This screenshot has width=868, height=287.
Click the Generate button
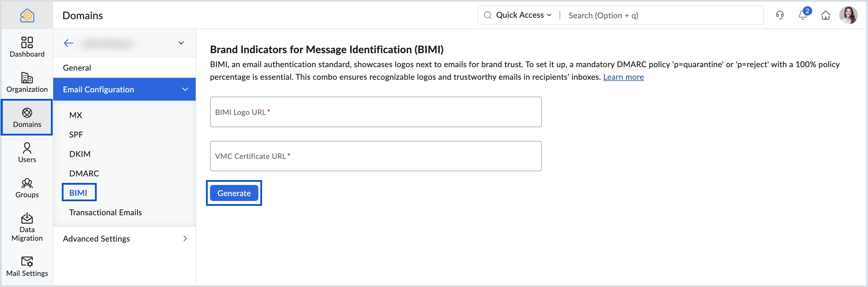click(234, 193)
